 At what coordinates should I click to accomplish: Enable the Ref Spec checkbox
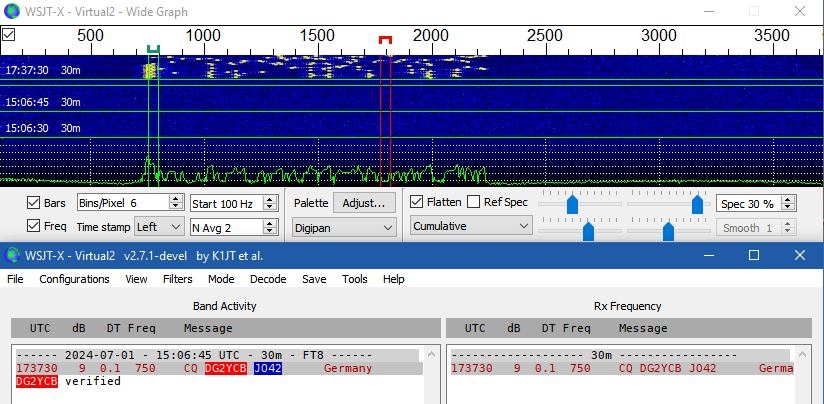[x=473, y=202]
